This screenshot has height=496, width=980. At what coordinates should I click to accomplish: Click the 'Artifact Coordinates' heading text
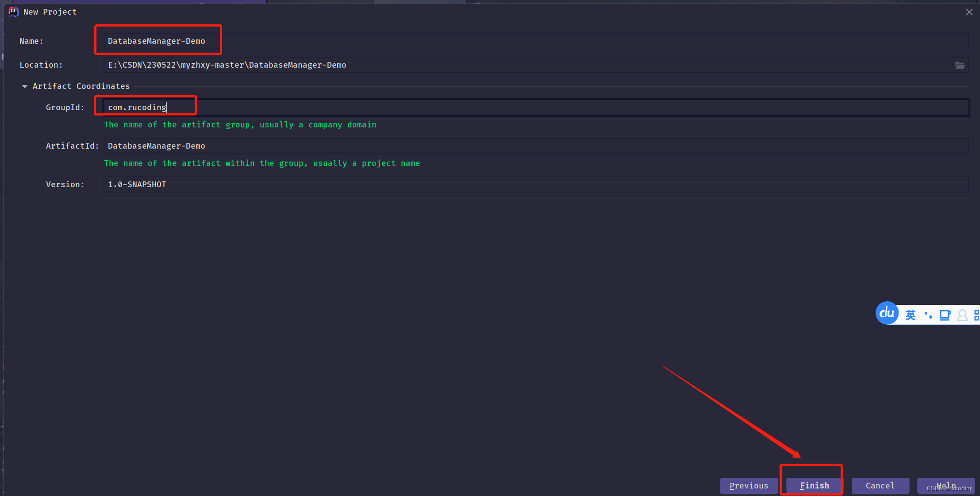point(81,86)
